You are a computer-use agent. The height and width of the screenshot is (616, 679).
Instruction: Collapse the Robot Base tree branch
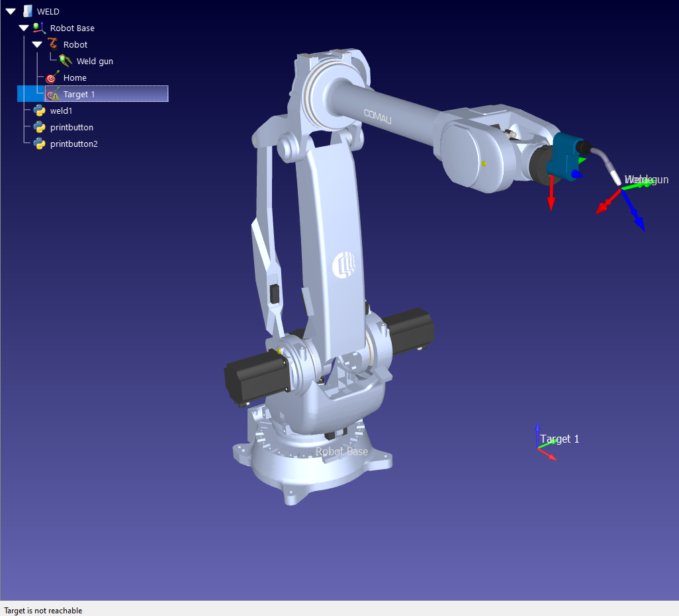tap(24, 28)
